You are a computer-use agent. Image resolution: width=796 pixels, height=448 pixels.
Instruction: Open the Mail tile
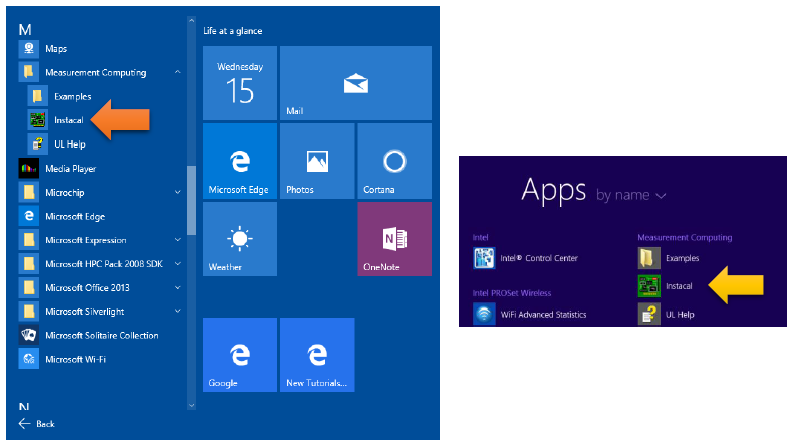click(356, 83)
